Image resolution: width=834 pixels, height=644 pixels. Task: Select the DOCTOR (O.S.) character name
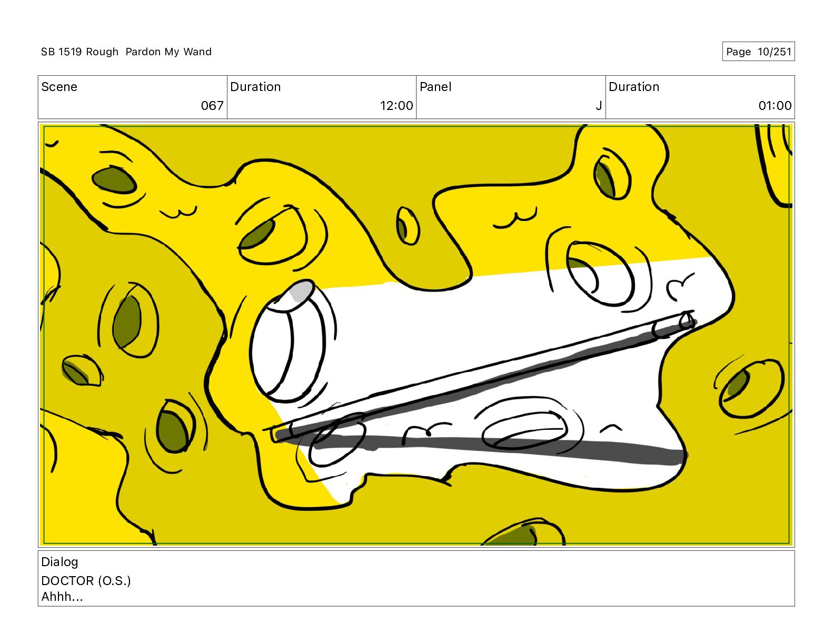pyautogui.click(x=86, y=581)
